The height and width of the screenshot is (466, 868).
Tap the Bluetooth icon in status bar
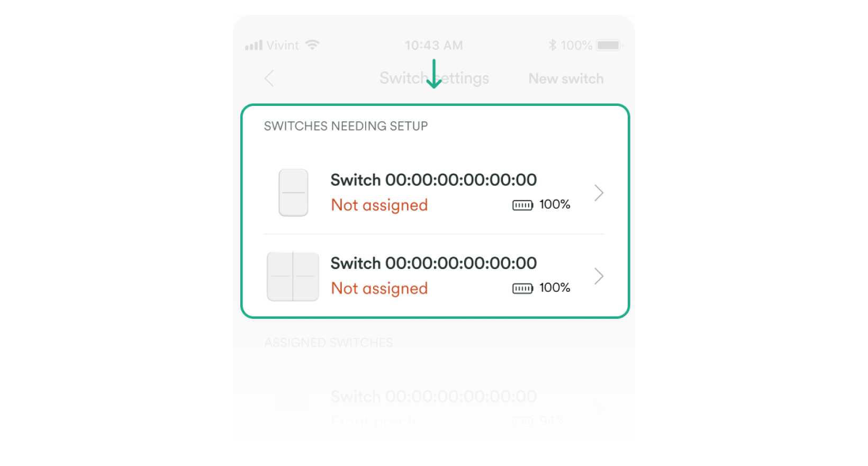[553, 45]
